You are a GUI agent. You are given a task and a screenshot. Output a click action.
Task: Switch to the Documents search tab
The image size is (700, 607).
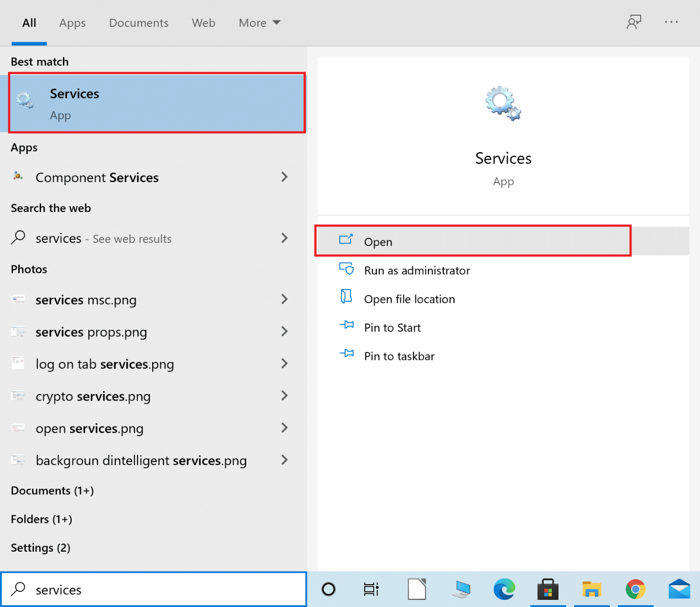pyautogui.click(x=138, y=23)
